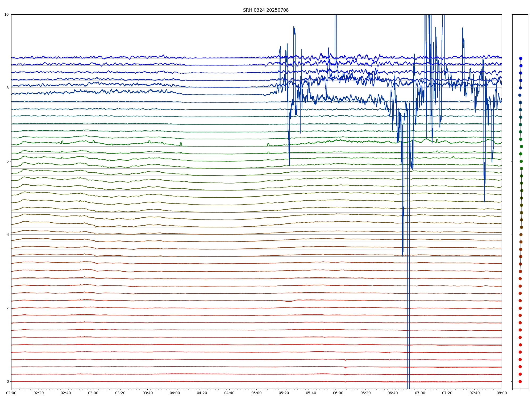Click the 06:00 time tick label
The height and width of the screenshot is (399, 532).
pos(338,393)
